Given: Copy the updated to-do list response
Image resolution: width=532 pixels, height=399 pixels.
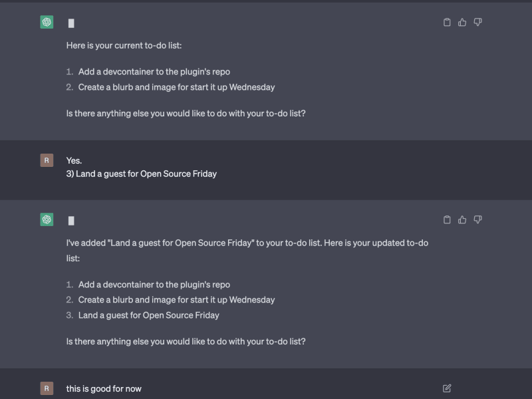Looking at the screenshot, I should pyautogui.click(x=447, y=219).
